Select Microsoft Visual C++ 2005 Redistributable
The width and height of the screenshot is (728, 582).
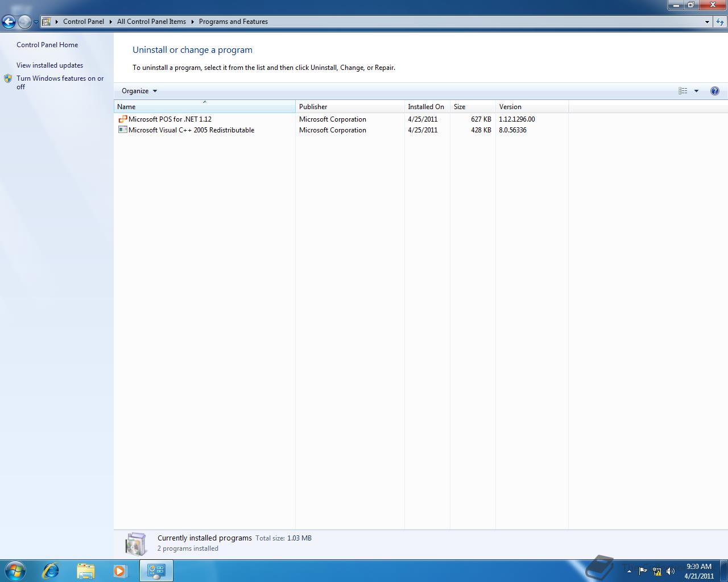191,130
